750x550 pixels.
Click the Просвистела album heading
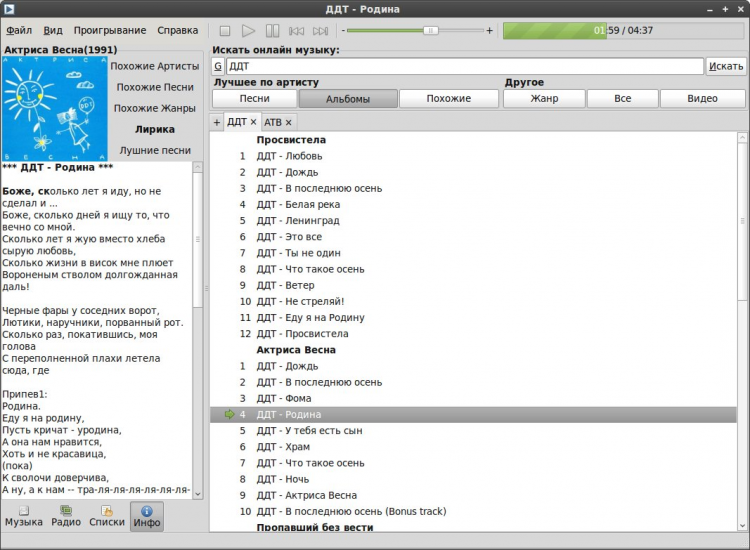click(291, 140)
